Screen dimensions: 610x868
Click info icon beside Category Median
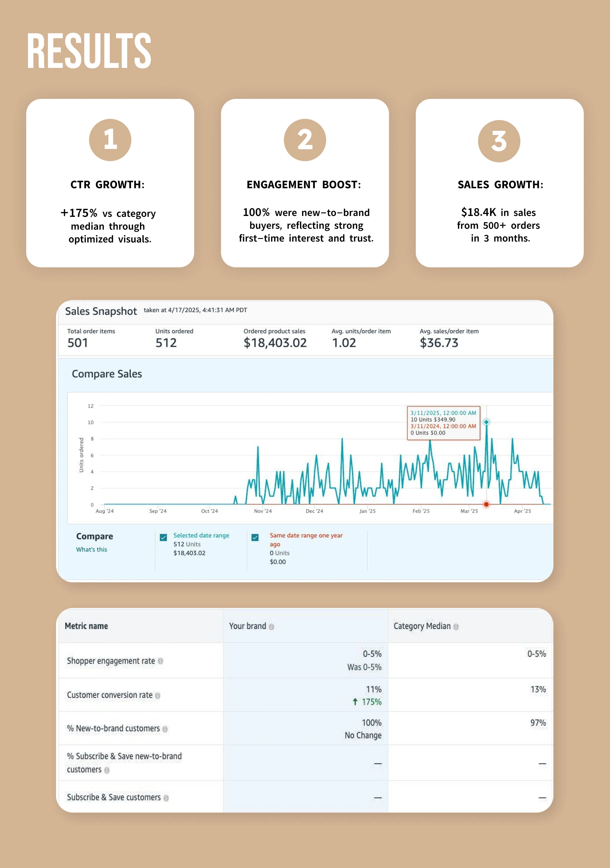tap(456, 627)
